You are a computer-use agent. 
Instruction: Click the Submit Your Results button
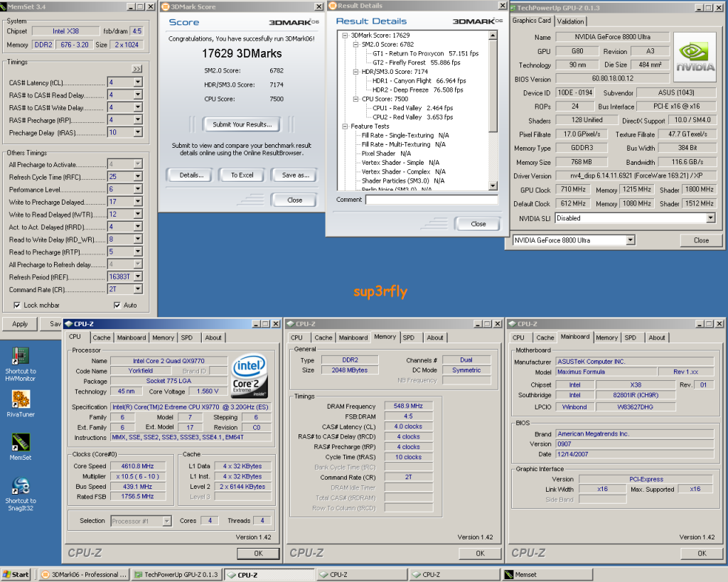[242, 124]
